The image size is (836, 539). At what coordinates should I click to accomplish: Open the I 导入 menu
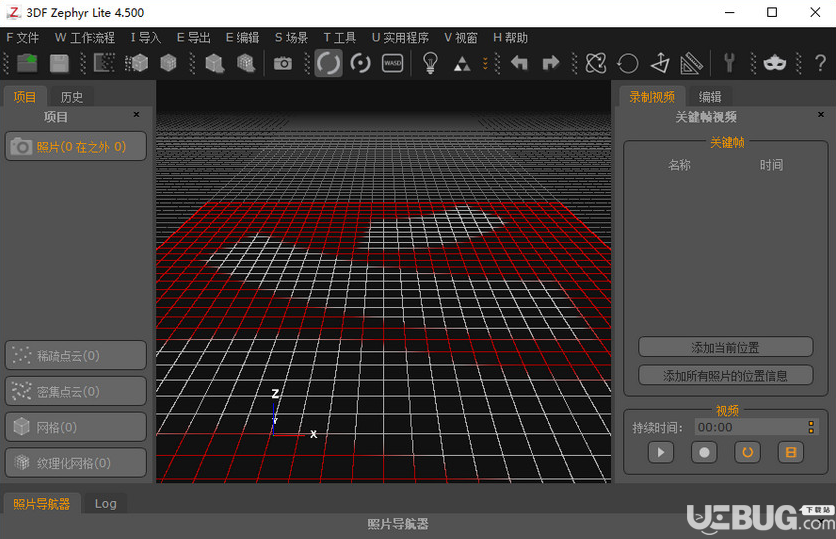146,37
